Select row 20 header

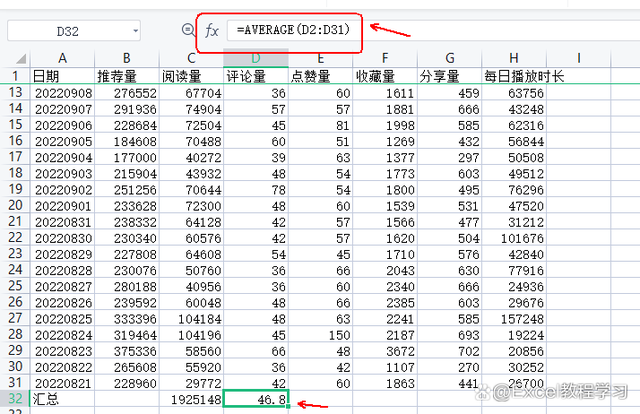(15, 205)
